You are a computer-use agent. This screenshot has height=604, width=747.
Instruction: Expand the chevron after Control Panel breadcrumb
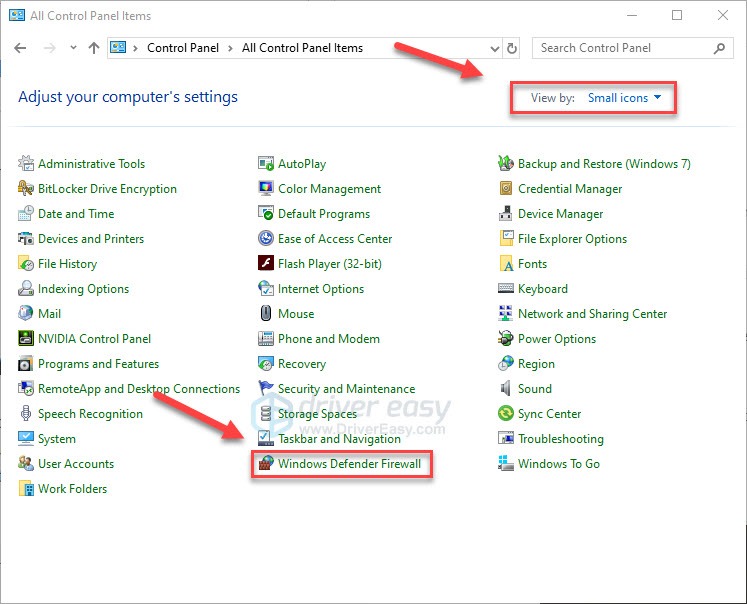tap(230, 48)
